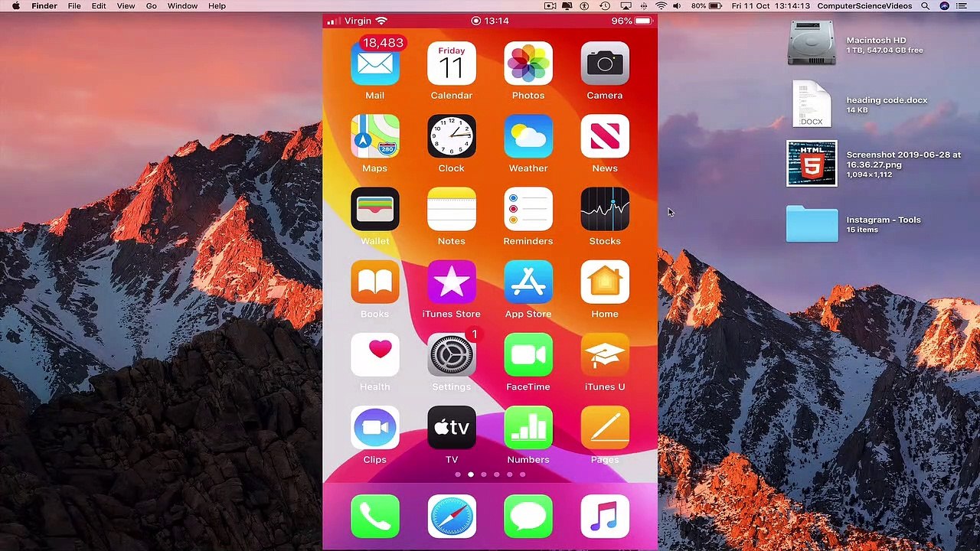Open the Apple TV app
Screen dimensions: 980x551
tap(452, 428)
